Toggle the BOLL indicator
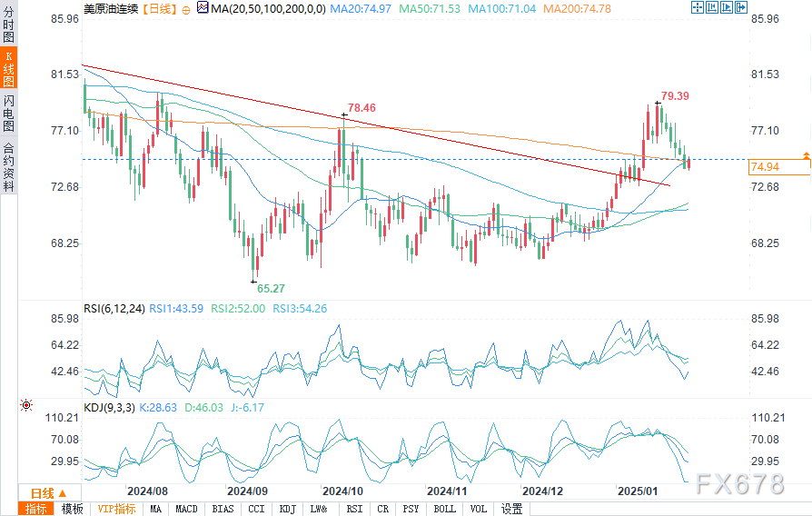This screenshot has height=516, width=812. tap(445, 510)
